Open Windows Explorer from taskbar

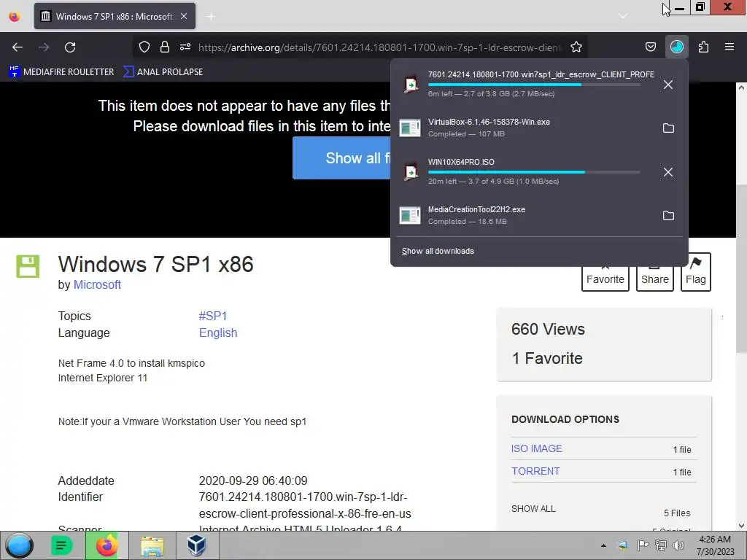click(152, 545)
